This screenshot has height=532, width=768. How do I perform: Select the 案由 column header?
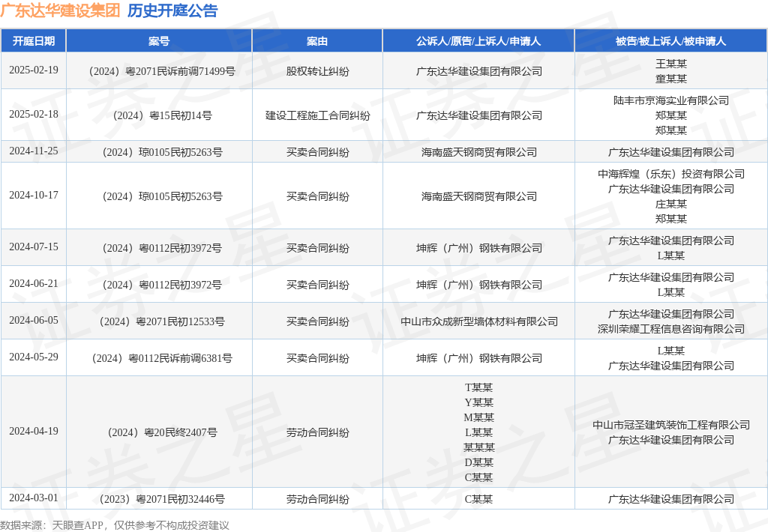tap(317, 41)
